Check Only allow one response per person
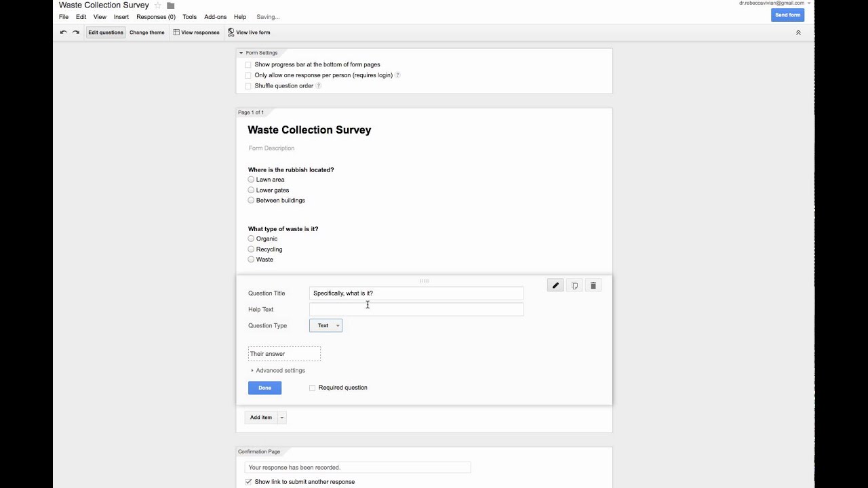 (248, 75)
